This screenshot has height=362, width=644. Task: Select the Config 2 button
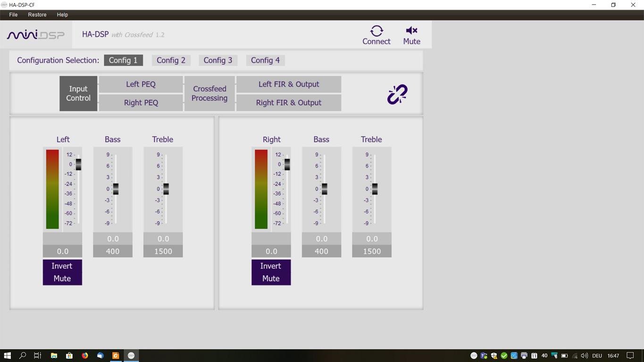171,60
